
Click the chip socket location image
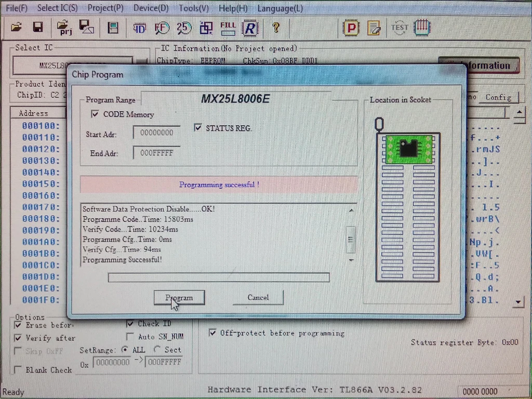point(407,207)
